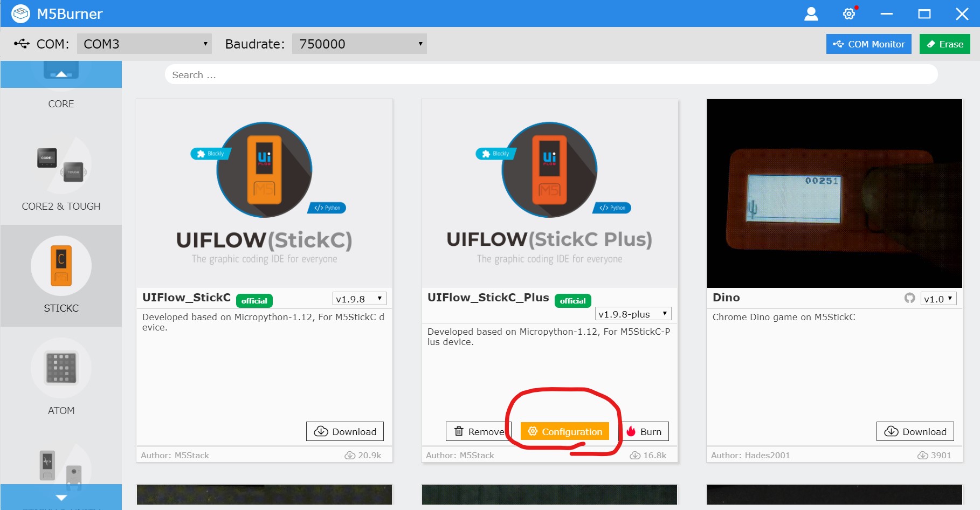This screenshot has height=510, width=980.
Task: Click the UIFlow(StickC) cover image
Action: click(x=264, y=193)
